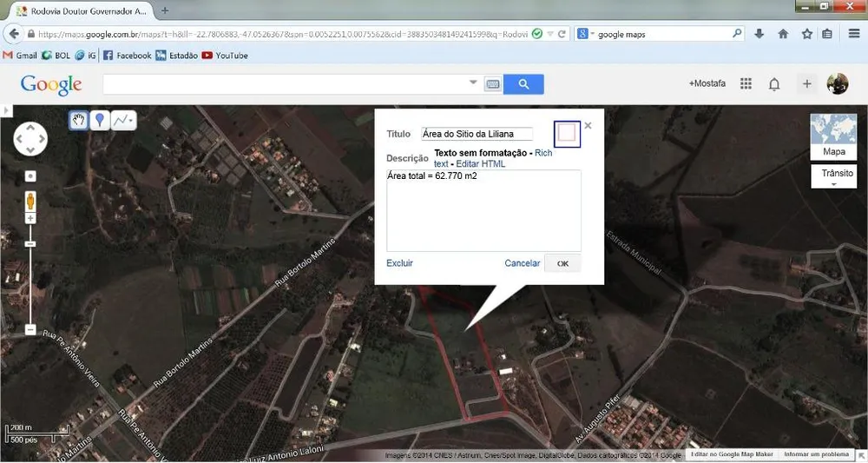This screenshot has height=463, width=868.
Task: Open the Google apps grid
Action: [x=746, y=83]
